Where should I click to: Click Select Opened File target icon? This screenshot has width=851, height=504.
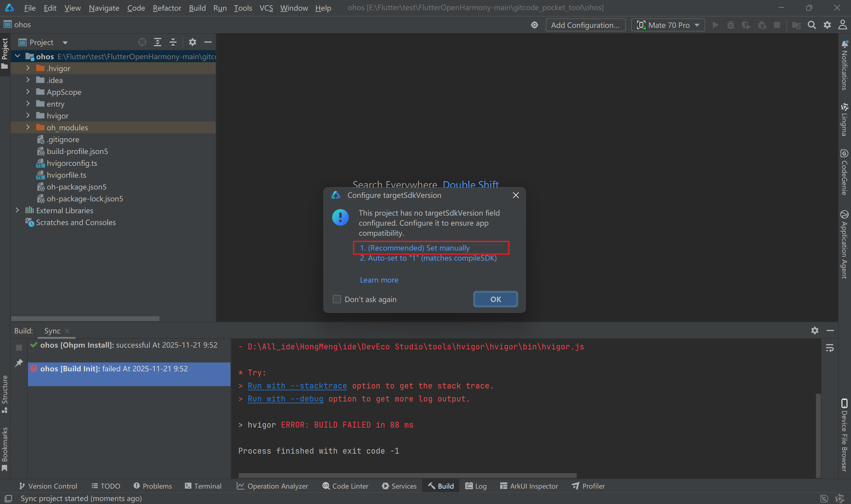(x=142, y=42)
